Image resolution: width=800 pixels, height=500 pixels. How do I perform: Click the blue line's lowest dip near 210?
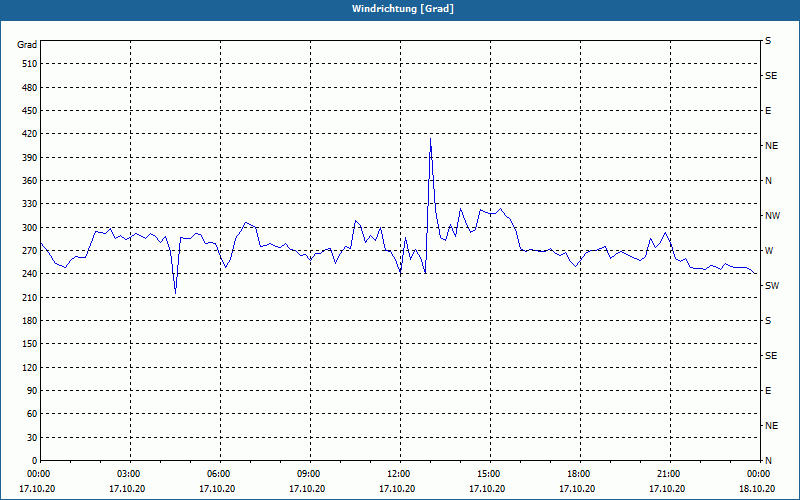(176, 293)
